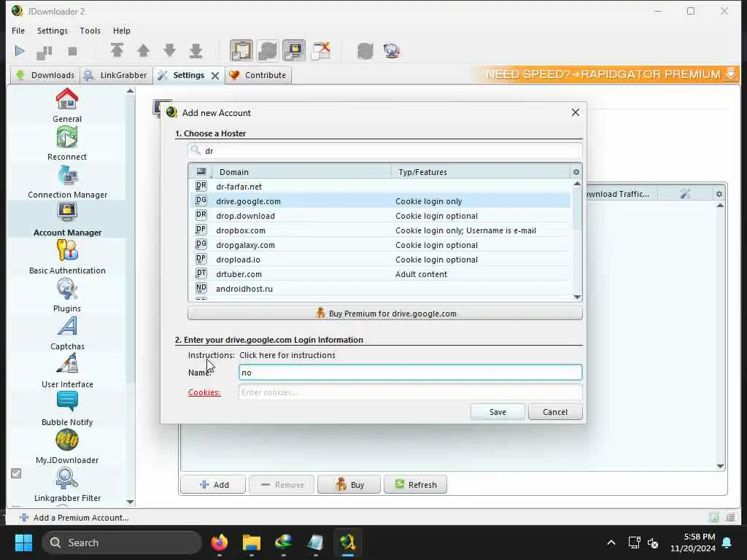Click the stop downloads square icon
The width and height of the screenshot is (747, 560).
pos(72,51)
